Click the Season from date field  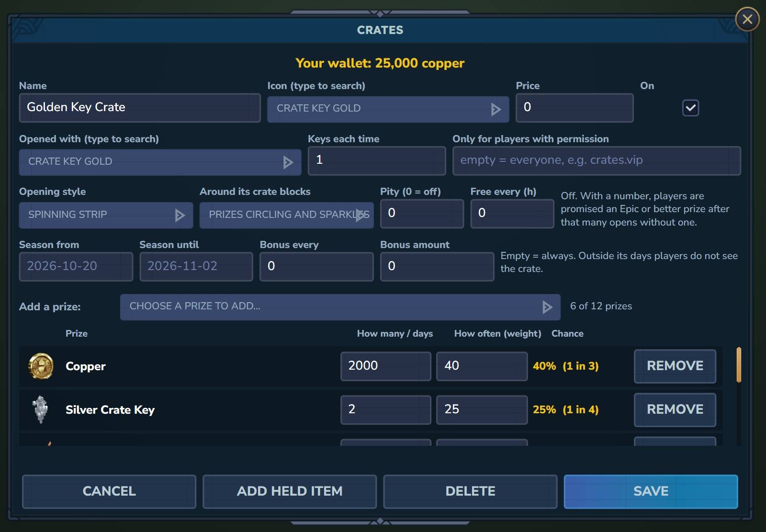76,267
